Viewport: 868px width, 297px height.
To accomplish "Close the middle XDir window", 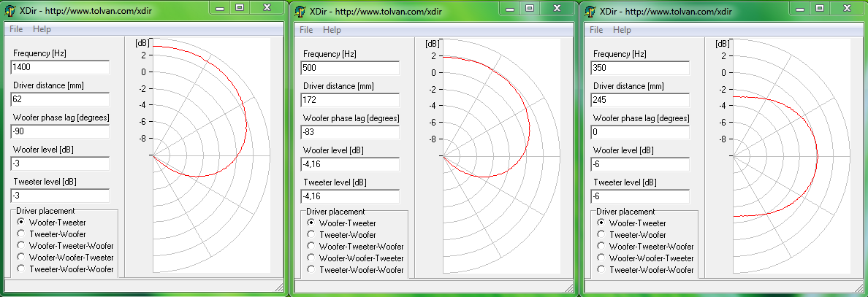I will point(557,8).
